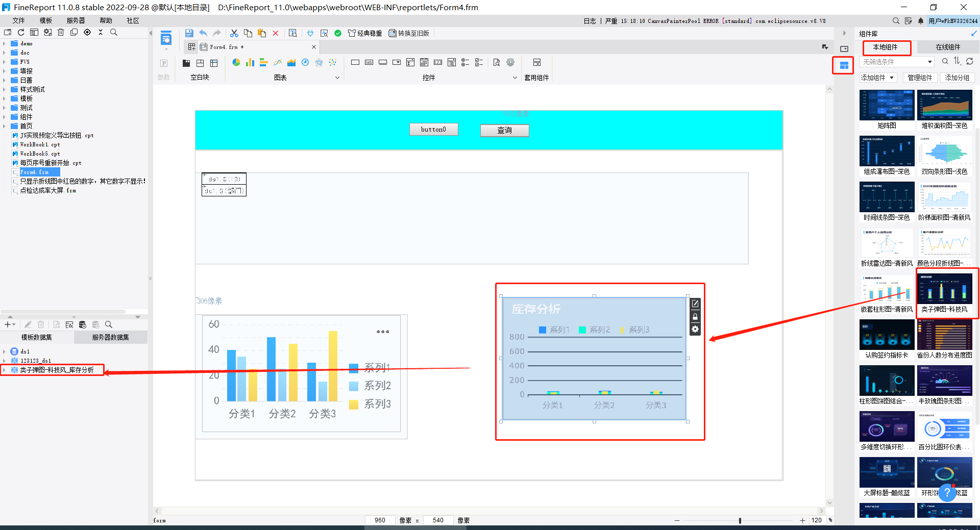Expand the demo folder

click(x=4, y=43)
